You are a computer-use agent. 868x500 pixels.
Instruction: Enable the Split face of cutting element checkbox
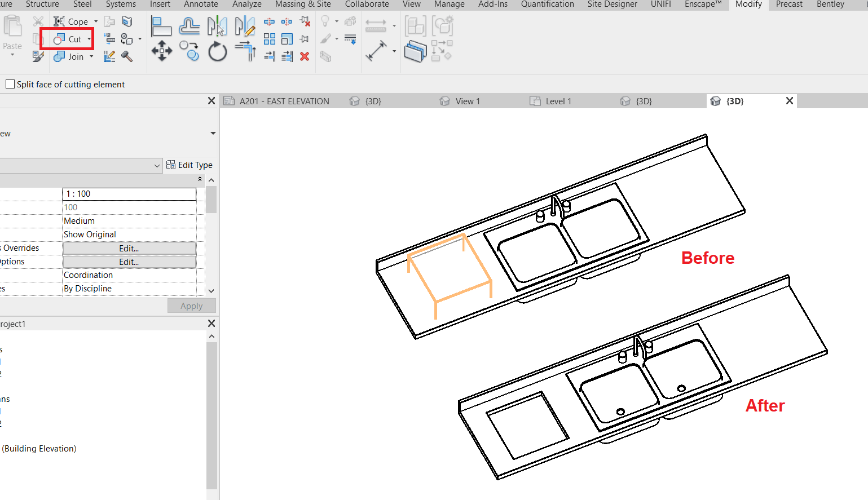click(x=10, y=84)
